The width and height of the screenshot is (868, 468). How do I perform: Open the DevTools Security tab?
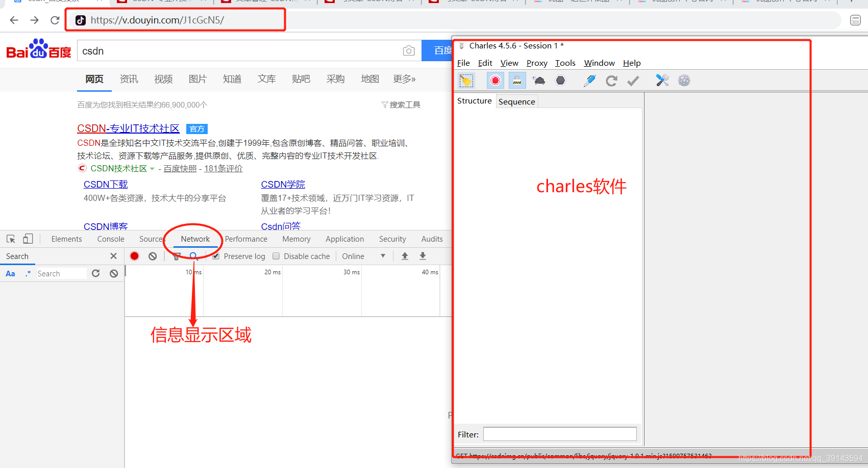click(392, 239)
